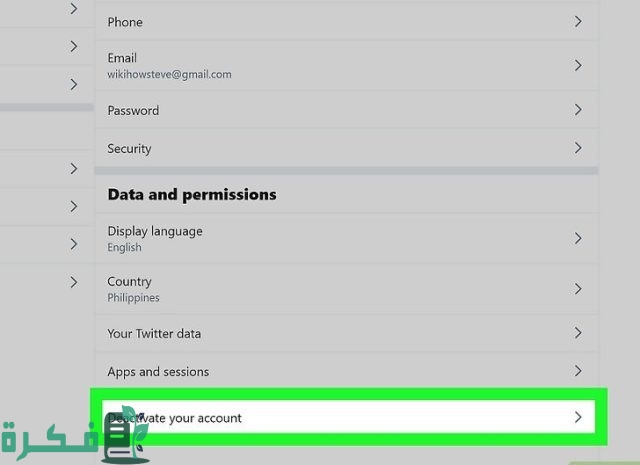Screen dimensions: 640x465
Task: Click the chevron next to Phone
Action: (578, 22)
